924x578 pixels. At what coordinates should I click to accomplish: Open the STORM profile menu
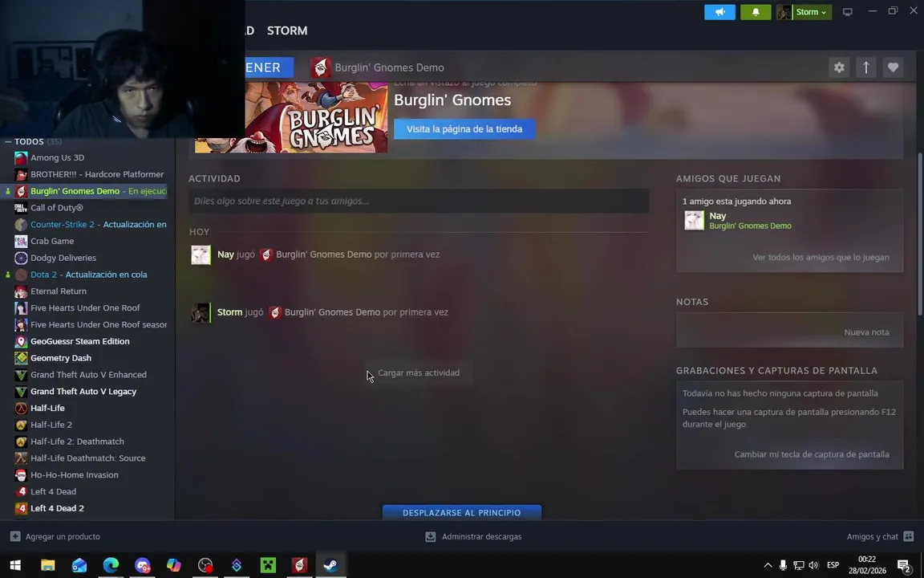287,31
